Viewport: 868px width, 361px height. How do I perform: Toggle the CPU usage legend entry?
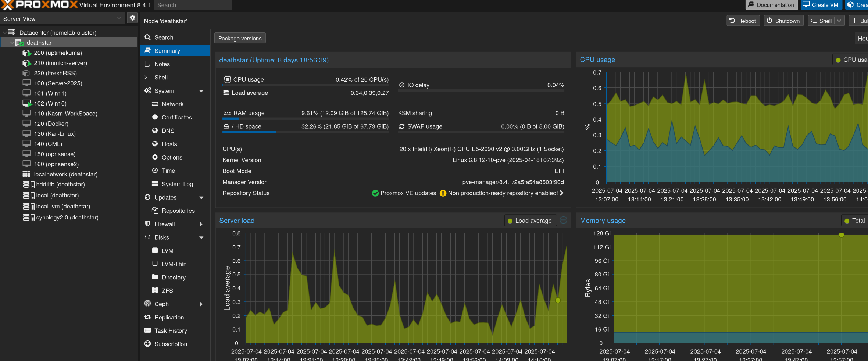point(850,60)
